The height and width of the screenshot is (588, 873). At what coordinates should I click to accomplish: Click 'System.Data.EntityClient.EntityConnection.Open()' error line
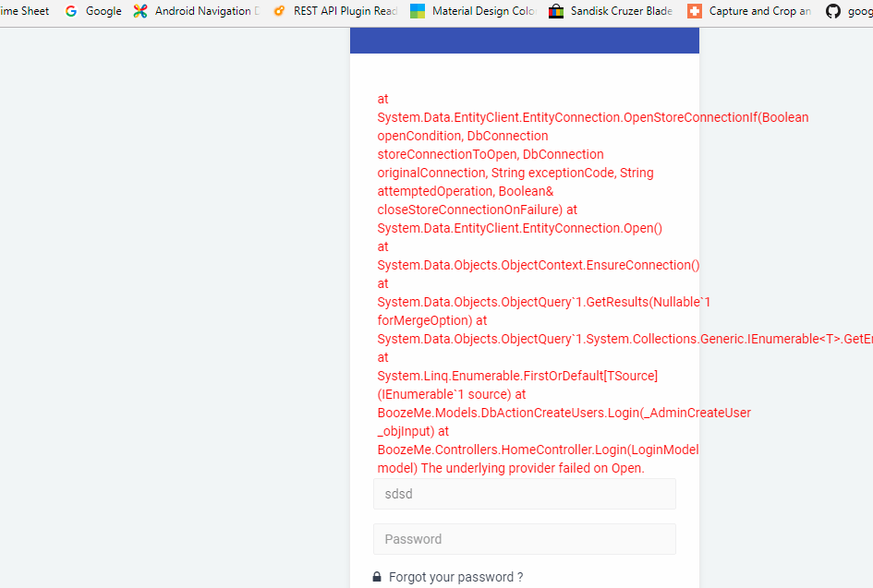pos(520,228)
